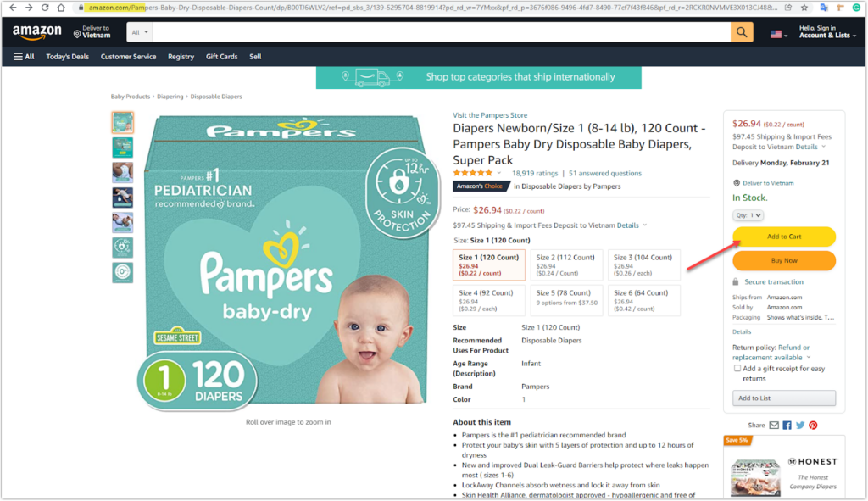868x501 pixels.
Task: Reload the page with browser refresh icon
Action: point(45,8)
